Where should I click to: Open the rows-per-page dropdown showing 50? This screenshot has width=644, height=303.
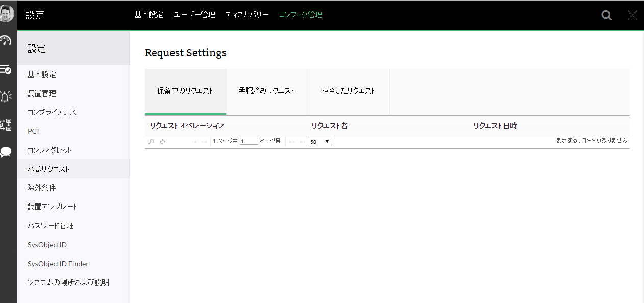[x=320, y=142]
